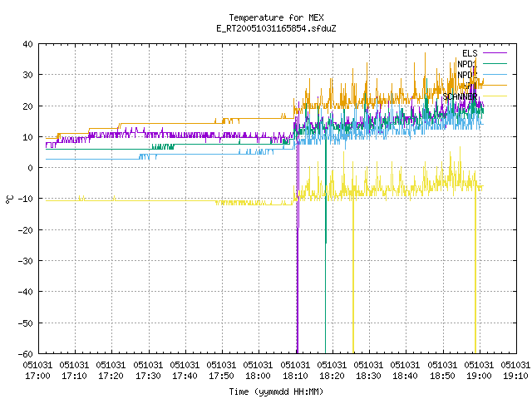Click the y-axis tick label '0'
532x399 pixels.
[x=30, y=168]
